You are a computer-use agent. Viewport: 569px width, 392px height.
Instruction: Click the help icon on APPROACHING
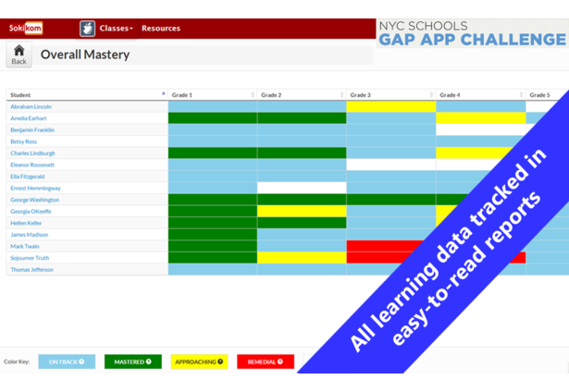coord(220,361)
